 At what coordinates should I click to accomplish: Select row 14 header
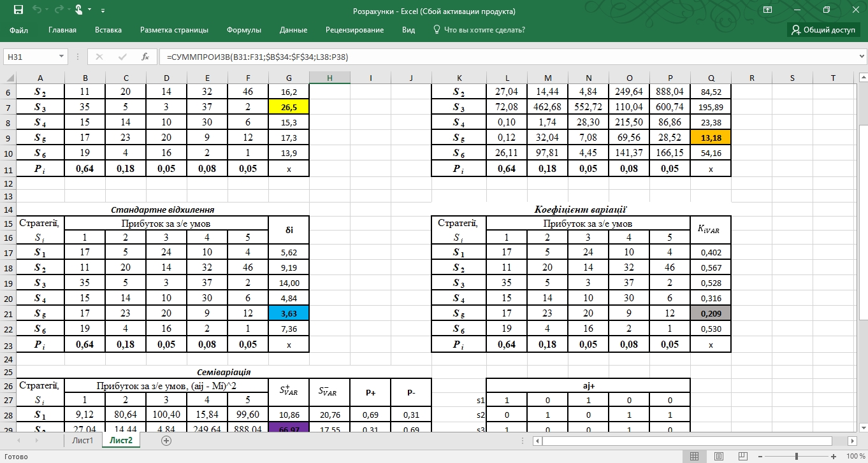pyautogui.click(x=8, y=210)
